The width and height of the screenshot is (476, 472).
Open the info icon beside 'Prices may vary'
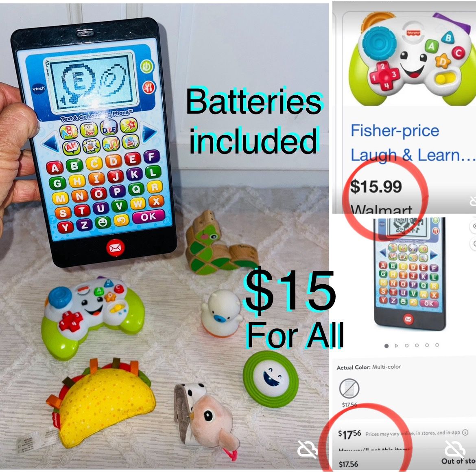(x=465, y=432)
